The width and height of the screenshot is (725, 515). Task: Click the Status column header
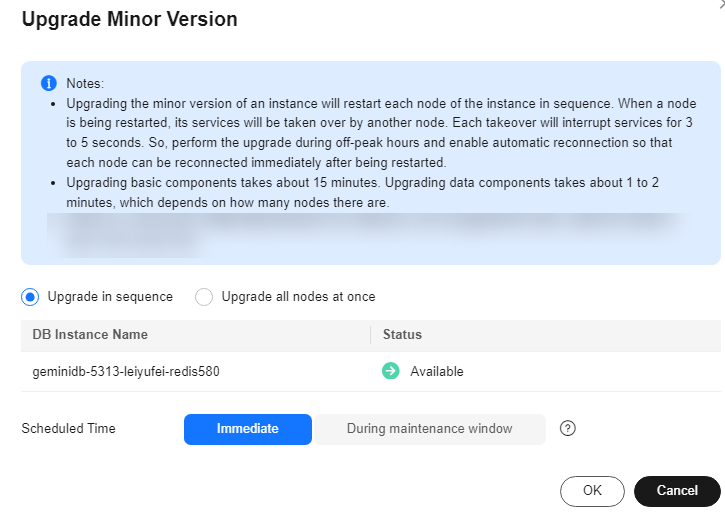[x=402, y=335]
